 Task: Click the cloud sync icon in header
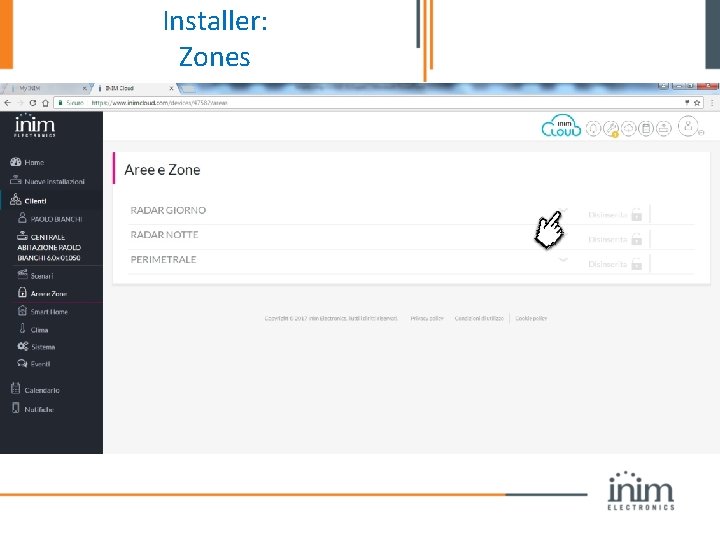[629, 129]
